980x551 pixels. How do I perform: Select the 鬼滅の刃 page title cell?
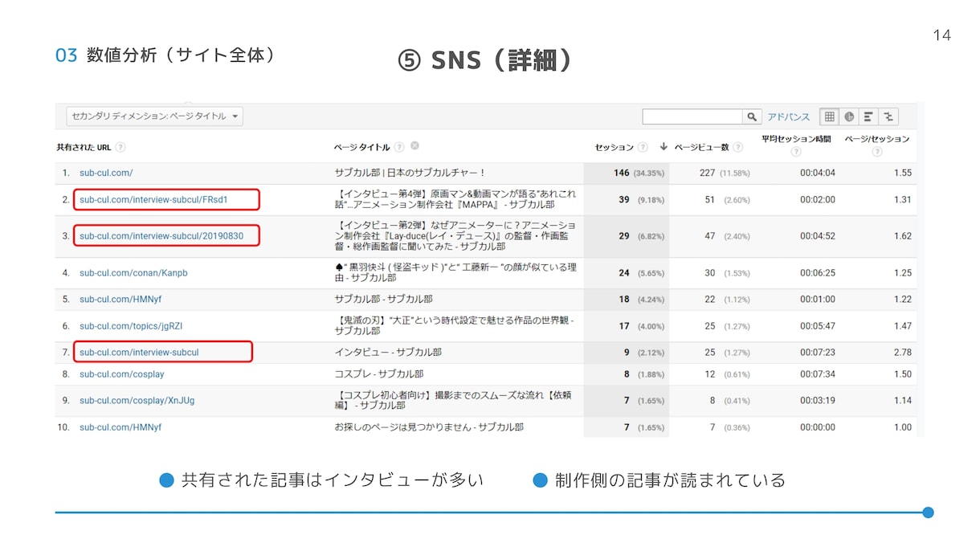(x=455, y=326)
